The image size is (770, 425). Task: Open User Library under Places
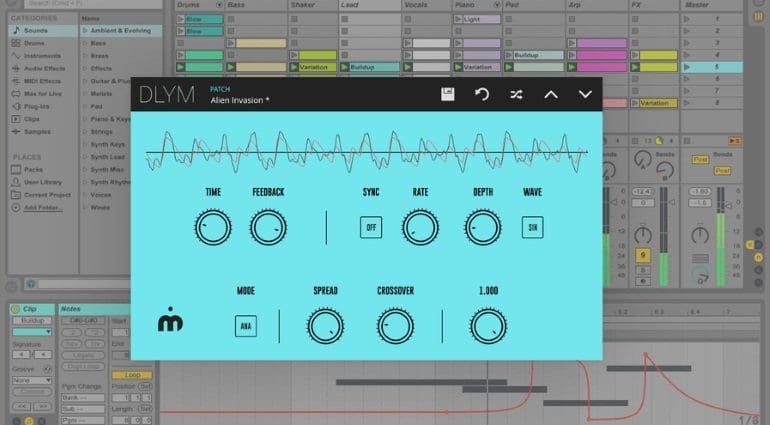tap(42, 182)
